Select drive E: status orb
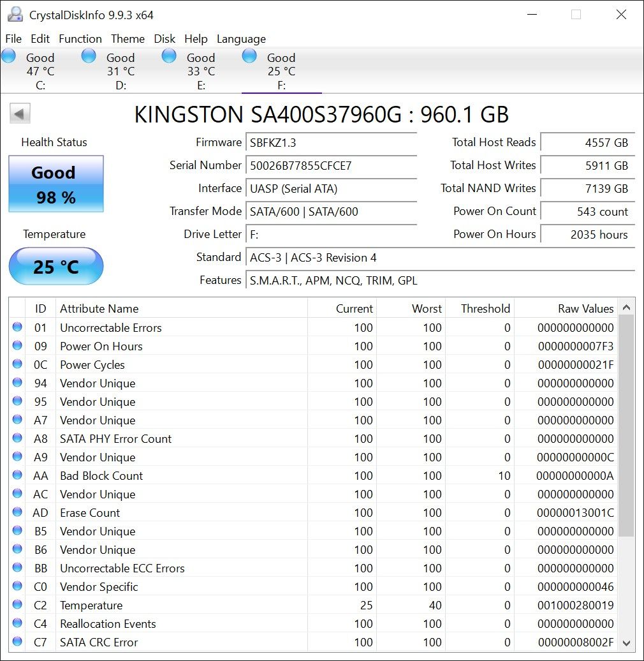The height and width of the screenshot is (661, 644). click(170, 56)
